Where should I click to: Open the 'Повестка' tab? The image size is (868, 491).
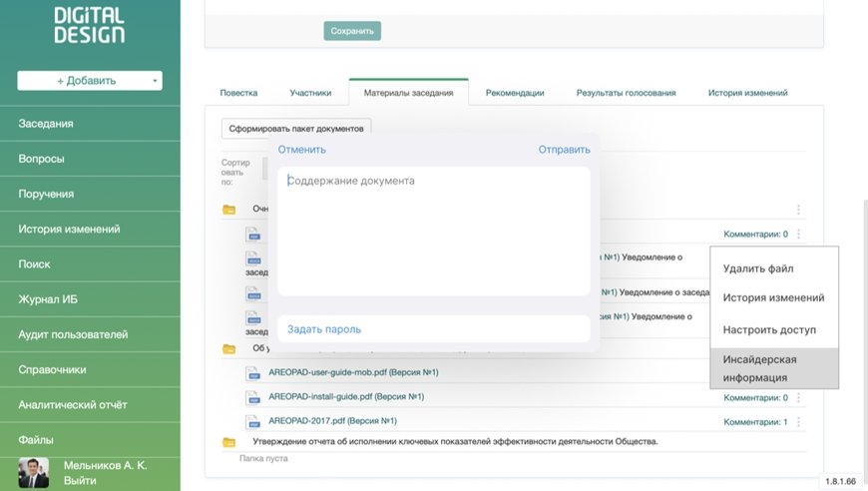point(238,93)
